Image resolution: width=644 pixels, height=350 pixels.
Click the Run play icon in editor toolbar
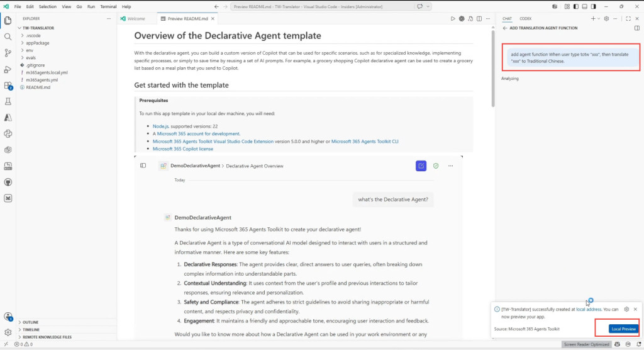tap(453, 18)
